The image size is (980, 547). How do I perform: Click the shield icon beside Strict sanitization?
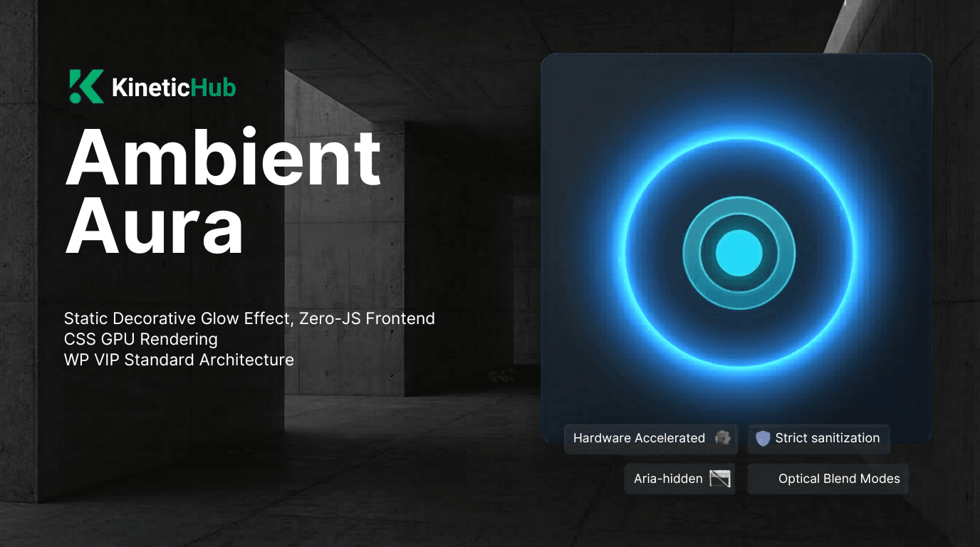point(763,439)
